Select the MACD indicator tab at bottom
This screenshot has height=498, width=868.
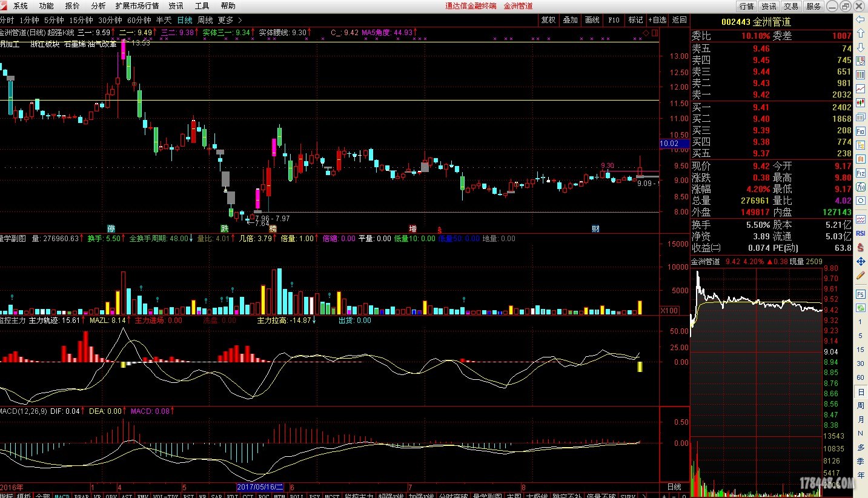(x=62, y=496)
